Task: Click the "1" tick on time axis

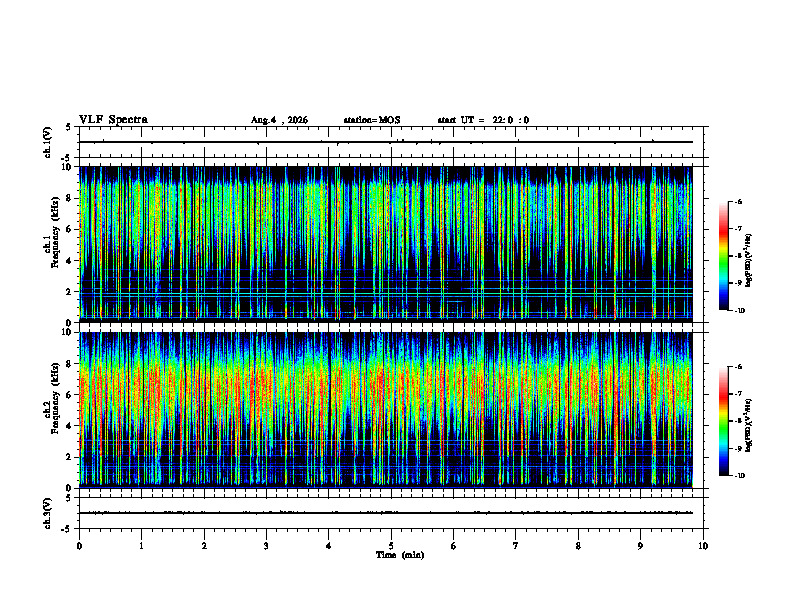Action: pos(141,546)
